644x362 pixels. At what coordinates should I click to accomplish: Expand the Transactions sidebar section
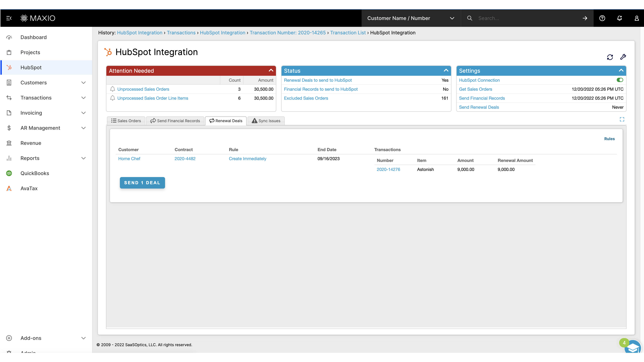click(84, 98)
